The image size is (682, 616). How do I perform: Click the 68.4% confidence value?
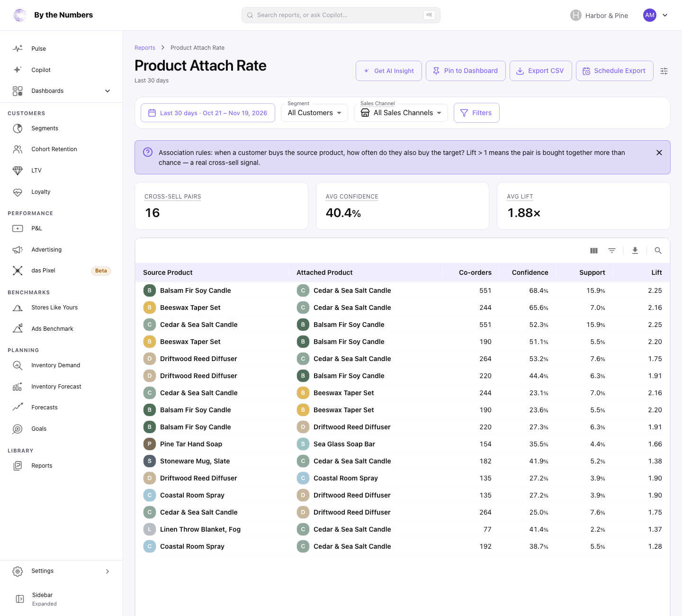[x=539, y=290]
